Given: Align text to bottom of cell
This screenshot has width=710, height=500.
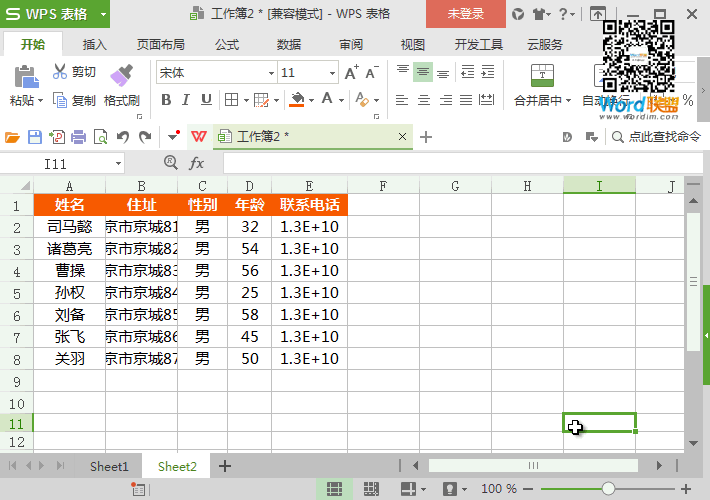Looking at the screenshot, I should 443,72.
